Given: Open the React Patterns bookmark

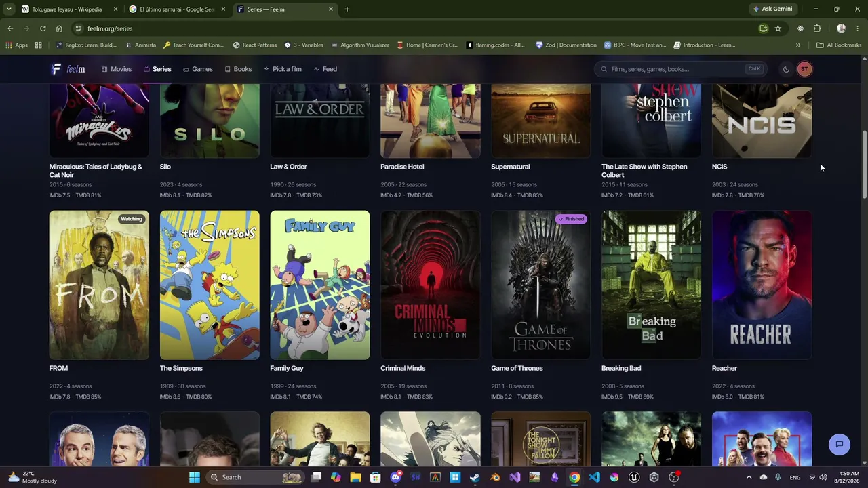Looking at the screenshot, I should (255, 45).
